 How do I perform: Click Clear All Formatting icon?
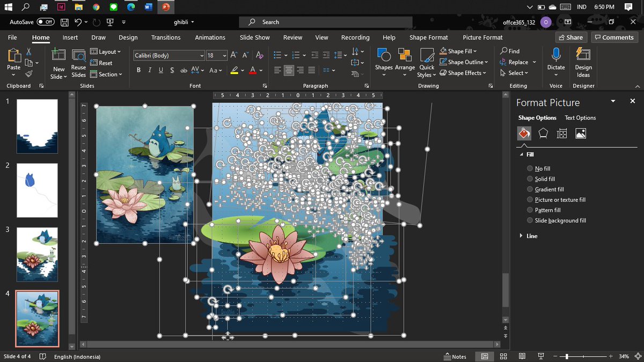click(x=260, y=55)
